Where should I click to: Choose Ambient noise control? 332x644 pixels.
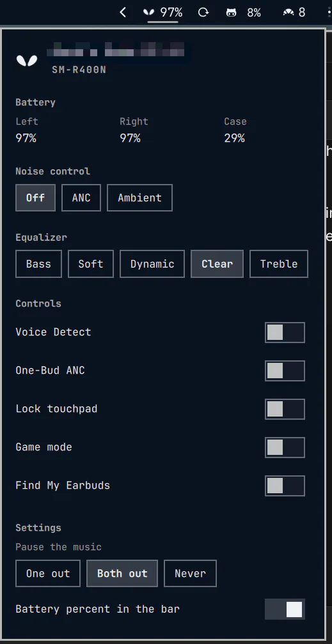pyautogui.click(x=139, y=197)
